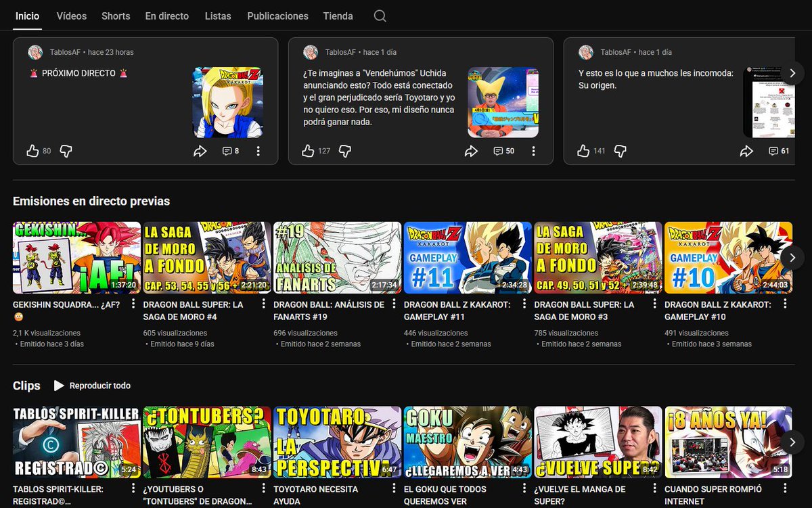The width and height of the screenshot is (812, 508).
Task: Like the 'Su origen' post
Action: 583,151
